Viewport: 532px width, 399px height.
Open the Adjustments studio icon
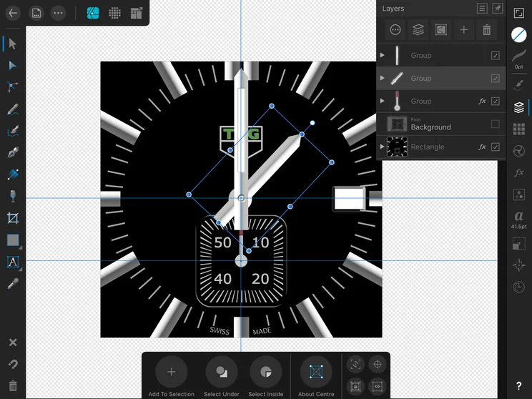[x=518, y=151]
